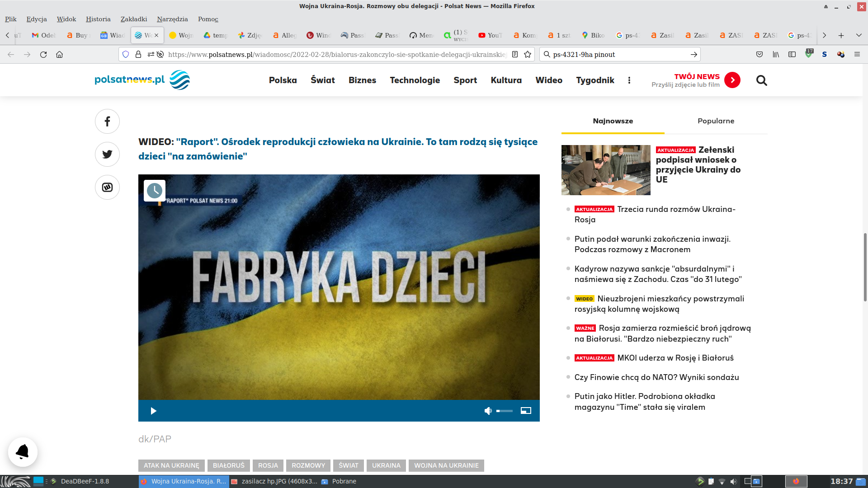Toggle video fullscreen mode
868x488 pixels.
click(x=526, y=411)
